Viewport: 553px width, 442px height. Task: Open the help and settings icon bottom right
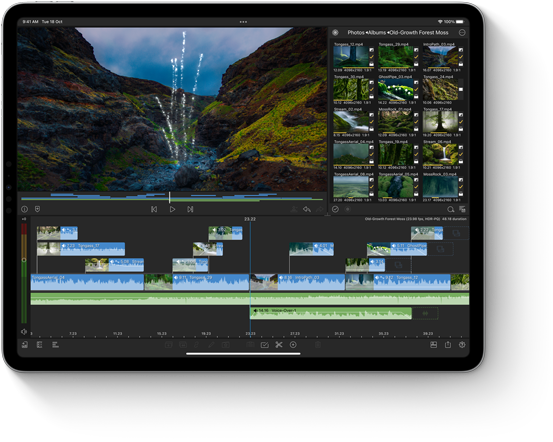tap(462, 345)
